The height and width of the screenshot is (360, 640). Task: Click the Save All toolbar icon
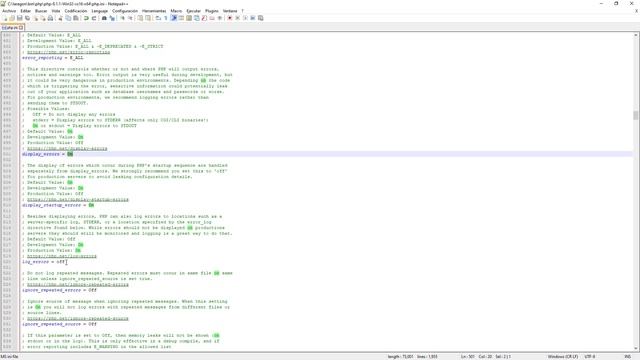tap(27, 18)
